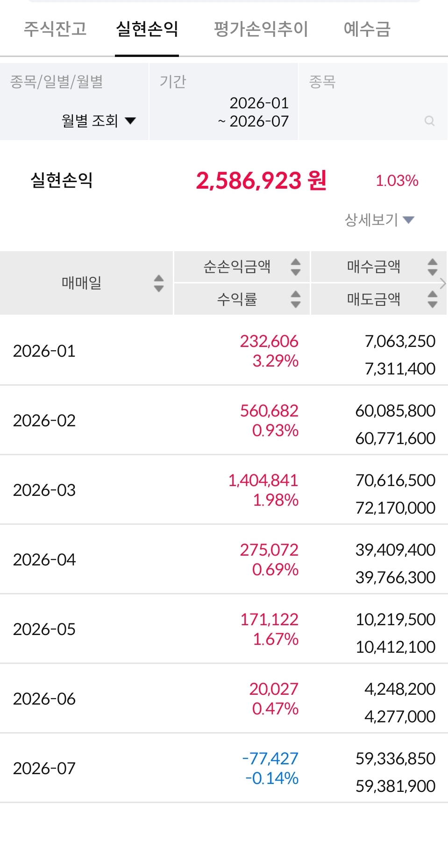Switch to the 주식잔고 tab
Viewport: 448px width, 868px height.
click(55, 29)
